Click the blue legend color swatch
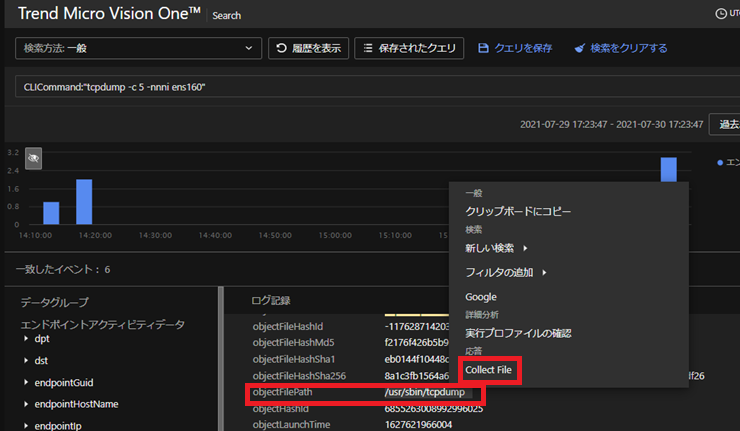Viewport: 740px width, 431px height. [720, 162]
